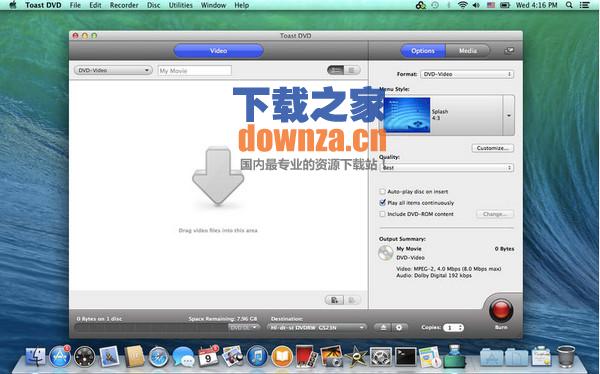Expand the Menu Style dropdown arrow
This screenshot has height=374, width=600.
point(509,115)
